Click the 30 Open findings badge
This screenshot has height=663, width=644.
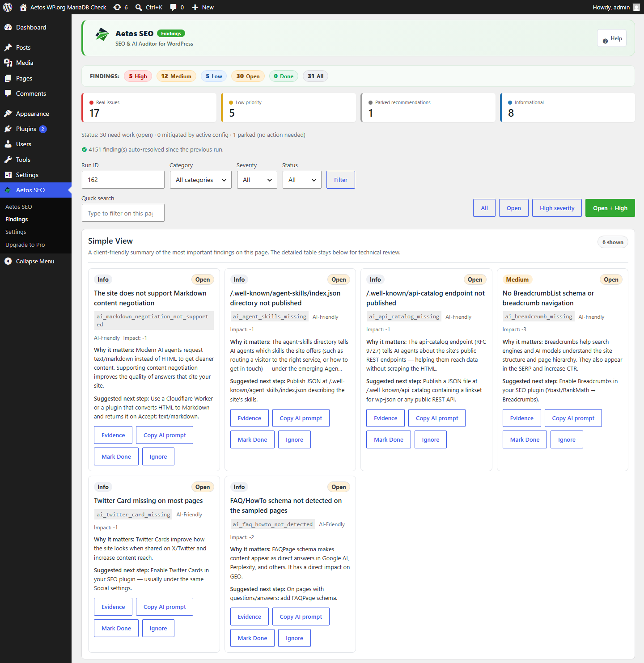click(248, 76)
